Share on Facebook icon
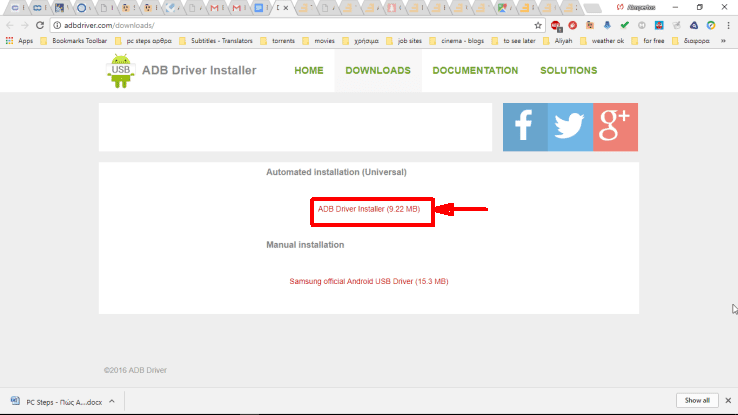Image resolution: width=738 pixels, height=415 pixels. pyautogui.click(x=525, y=127)
